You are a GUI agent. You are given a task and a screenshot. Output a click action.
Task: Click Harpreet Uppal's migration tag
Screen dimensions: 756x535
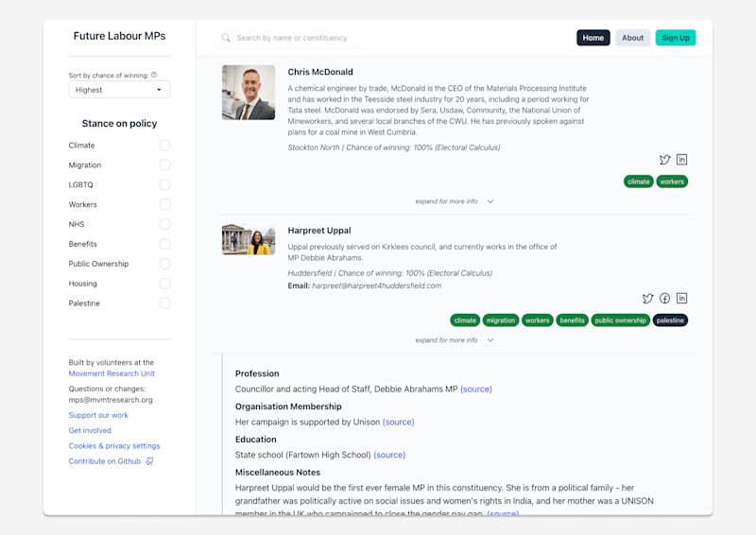point(501,320)
